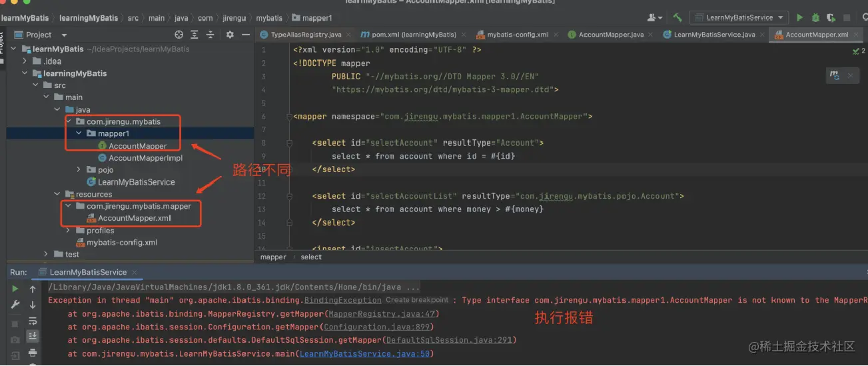Image resolution: width=868 pixels, height=366 pixels.
Task: Expand the test folder
Action: click(x=47, y=254)
